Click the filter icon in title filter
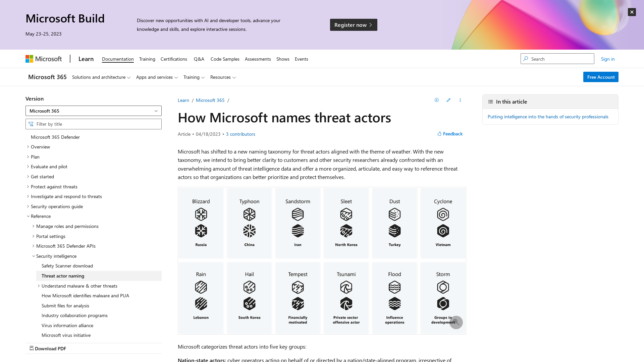The width and height of the screenshot is (644, 362). [x=31, y=124]
